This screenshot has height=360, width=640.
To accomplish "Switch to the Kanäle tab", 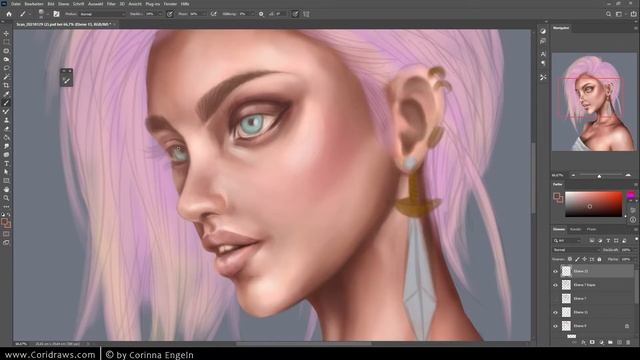I will click(x=575, y=229).
